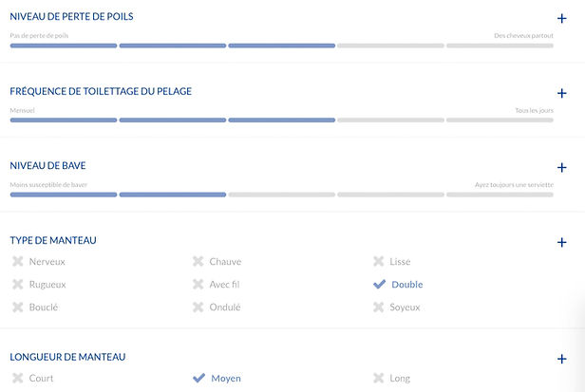Expand the Fréquence de toilettage du pelage section
The height and width of the screenshot is (392, 585).
[x=562, y=93]
